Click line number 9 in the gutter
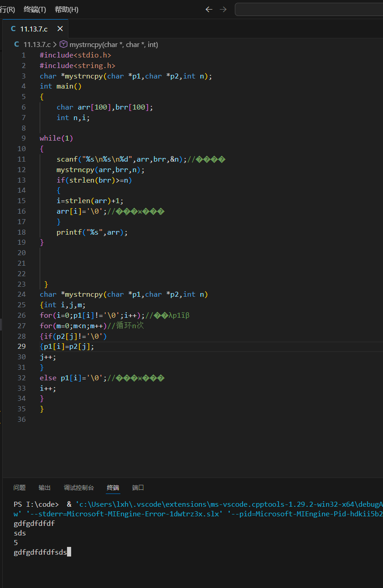 [x=24, y=138]
